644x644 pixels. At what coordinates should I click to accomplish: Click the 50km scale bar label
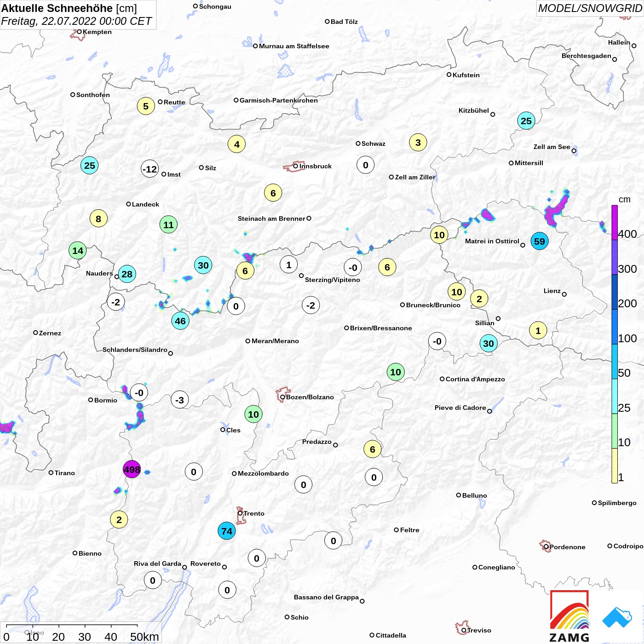144,637
